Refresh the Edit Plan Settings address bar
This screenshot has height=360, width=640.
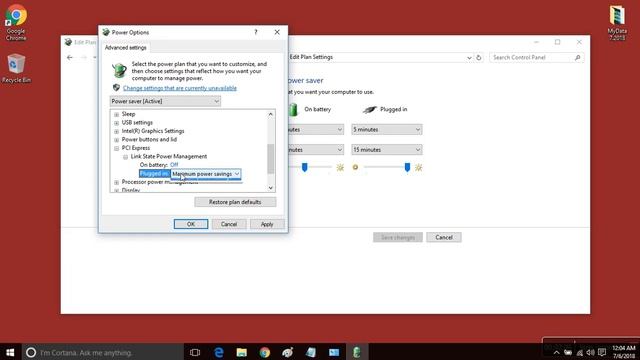(479, 58)
